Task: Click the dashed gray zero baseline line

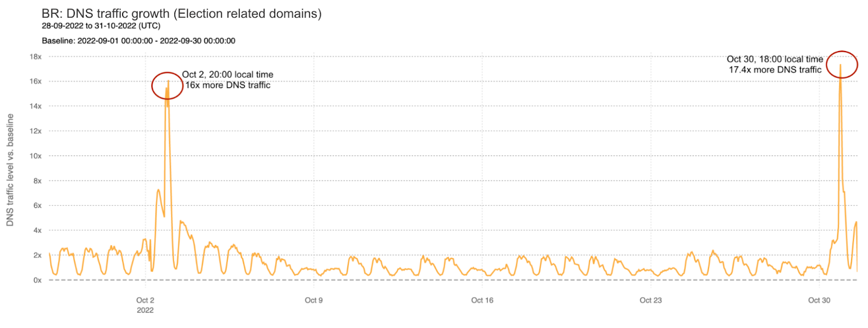Action: [x=453, y=280]
